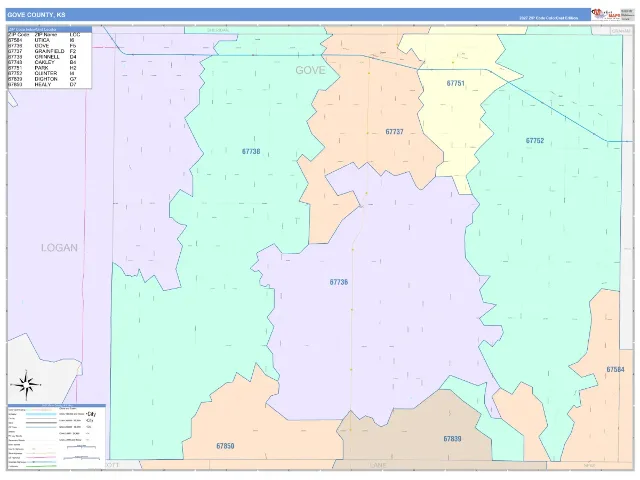Image resolution: width=640 pixels, height=480 pixels.
Task: Click the 67738 label on the map
Action: coord(251,151)
